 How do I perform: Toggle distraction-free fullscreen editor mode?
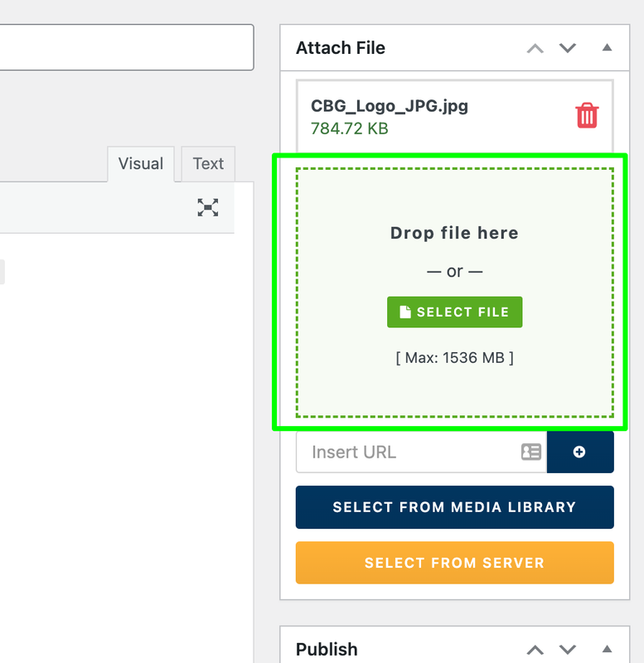pyautogui.click(x=208, y=208)
